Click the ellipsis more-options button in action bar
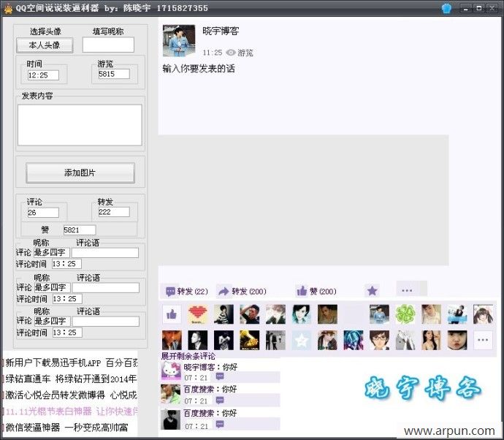Image resolution: width=504 pixels, height=440 pixels. click(x=407, y=290)
